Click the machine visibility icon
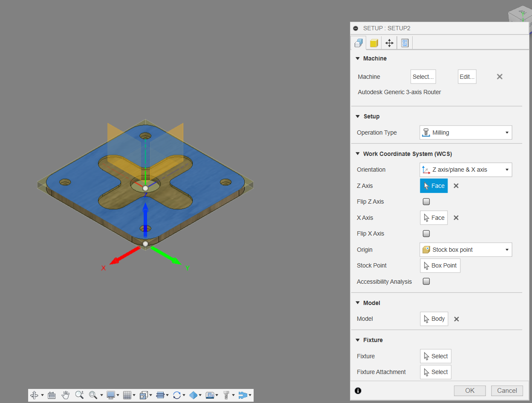 coord(209,395)
